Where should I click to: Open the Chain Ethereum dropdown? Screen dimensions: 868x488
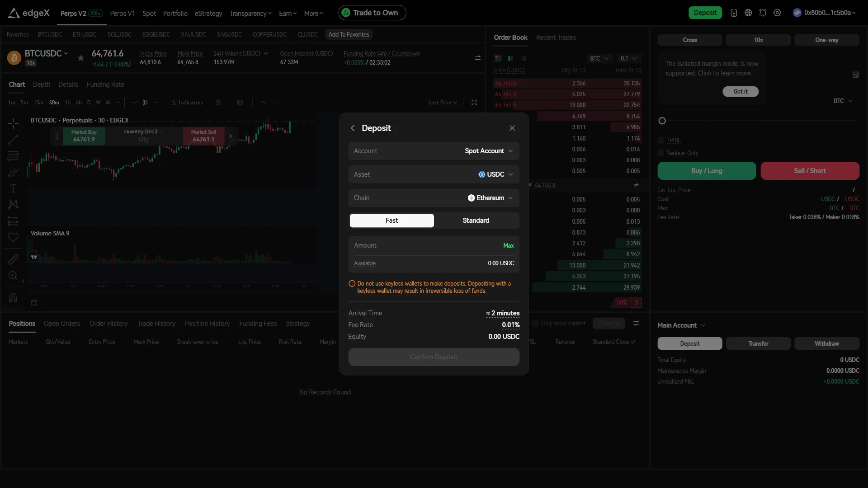tap(434, 198)
